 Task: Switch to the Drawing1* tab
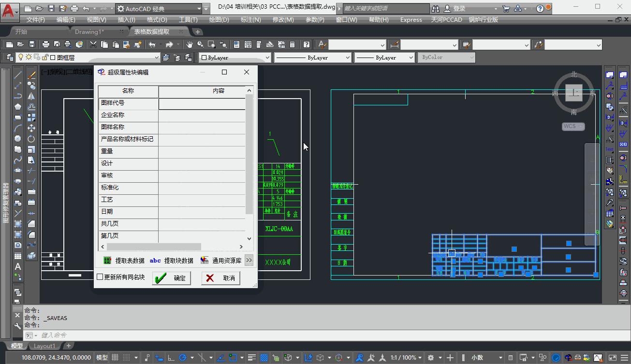click(89, 32)
